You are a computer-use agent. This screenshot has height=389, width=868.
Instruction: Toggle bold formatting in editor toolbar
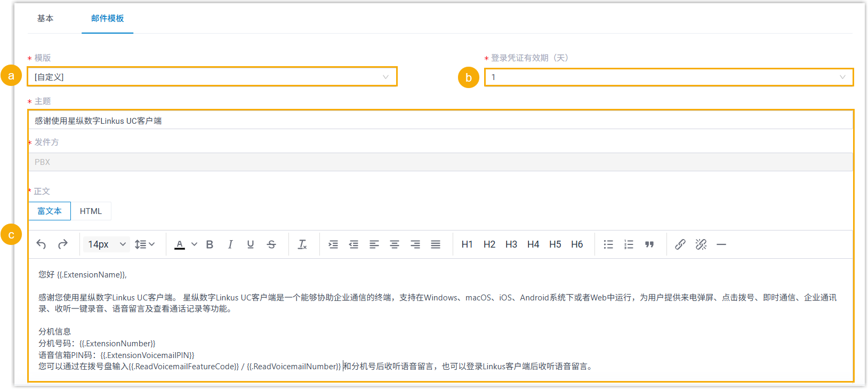pyautogui.click(x=210, y=244)
